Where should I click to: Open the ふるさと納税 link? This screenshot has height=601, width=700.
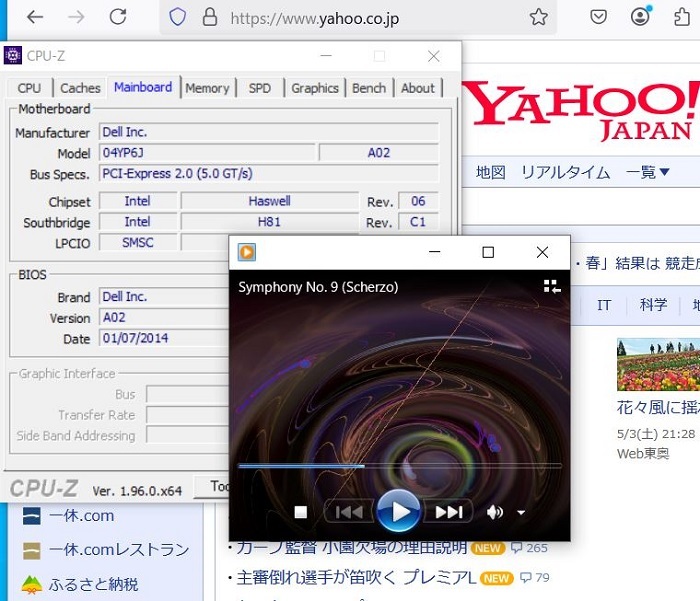pyautogui.click(x=94, y=584)
